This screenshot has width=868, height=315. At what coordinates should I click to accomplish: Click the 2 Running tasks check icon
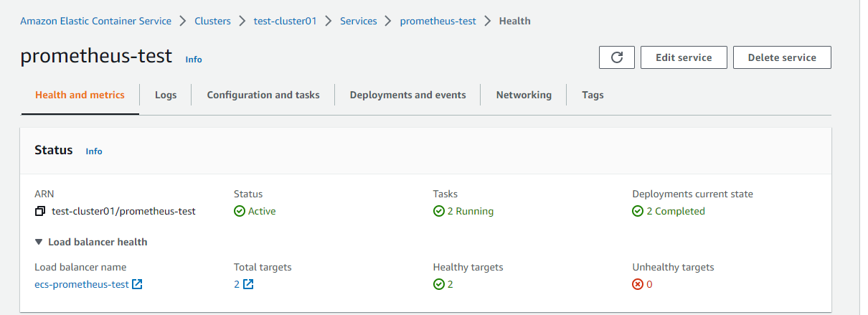tap(439, 212)
